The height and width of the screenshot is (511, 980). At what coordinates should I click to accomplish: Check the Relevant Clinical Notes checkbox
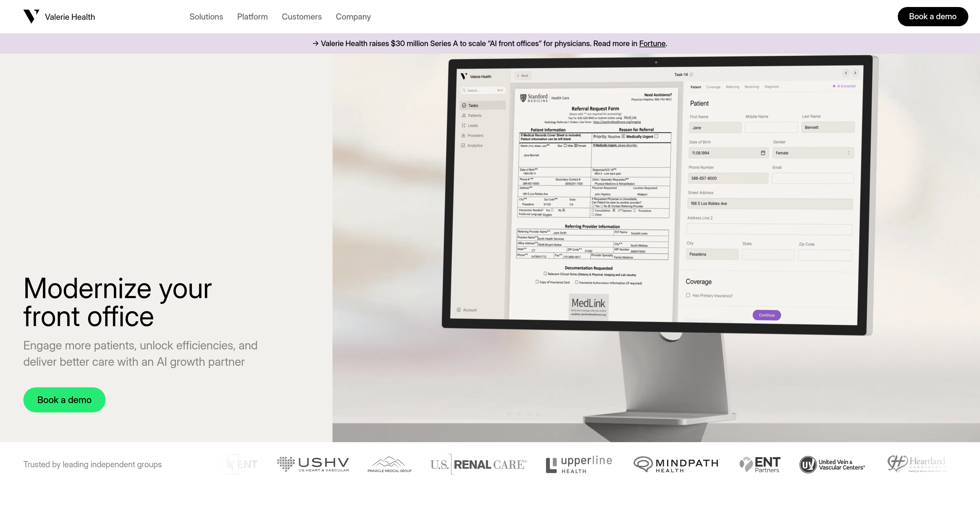coord(545,274)
